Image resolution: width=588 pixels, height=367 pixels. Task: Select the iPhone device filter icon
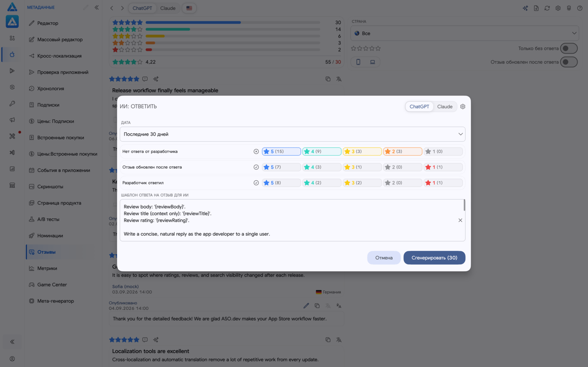click(359, 62)
